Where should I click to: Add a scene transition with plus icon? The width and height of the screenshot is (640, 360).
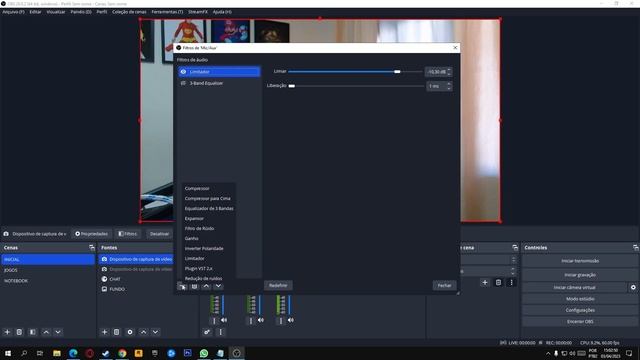(x=485, y=282)
